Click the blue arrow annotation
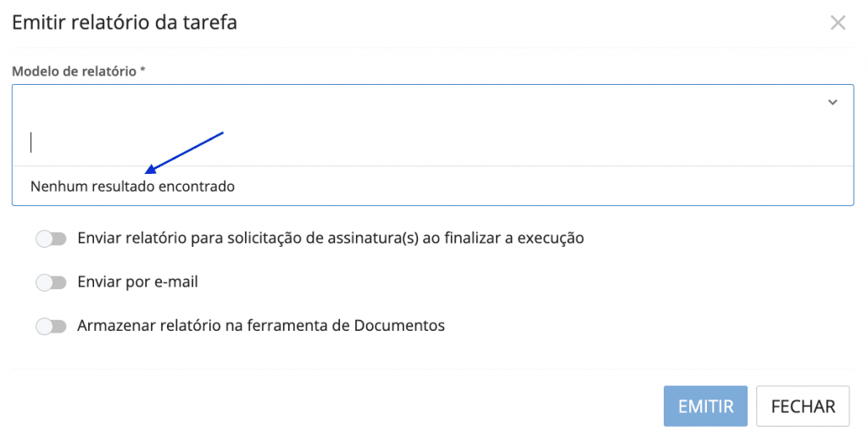 pyautogui.click(x=185, y=151)
